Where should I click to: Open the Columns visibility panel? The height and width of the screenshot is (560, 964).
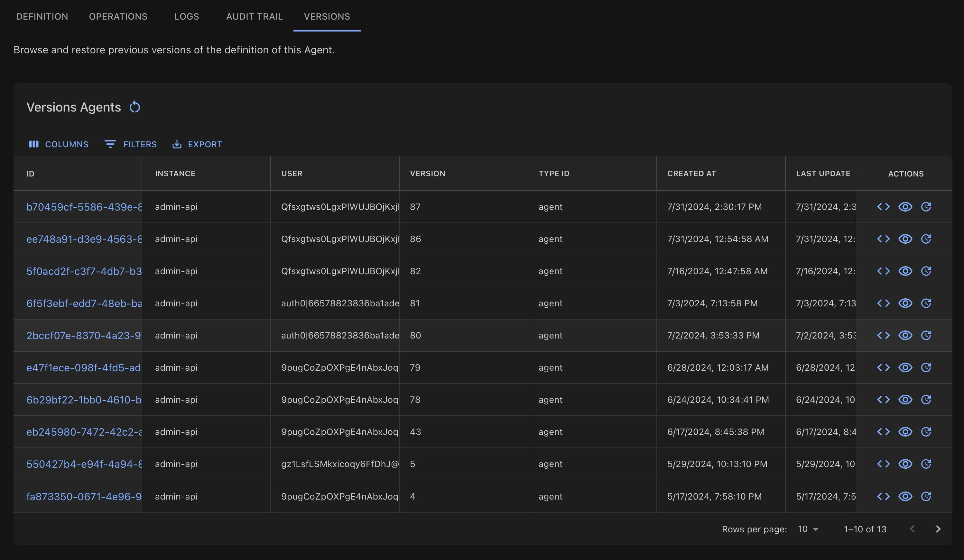tap(59, 144)
